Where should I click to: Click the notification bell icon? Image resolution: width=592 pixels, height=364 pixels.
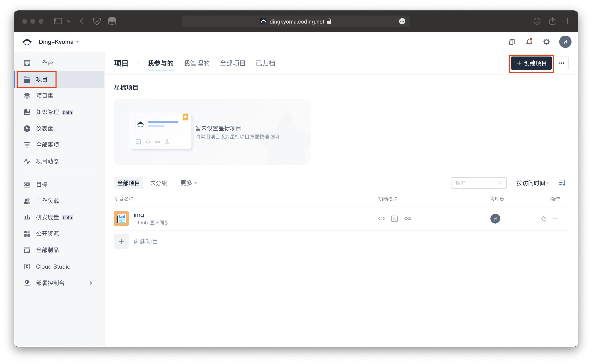click(529, 42)
